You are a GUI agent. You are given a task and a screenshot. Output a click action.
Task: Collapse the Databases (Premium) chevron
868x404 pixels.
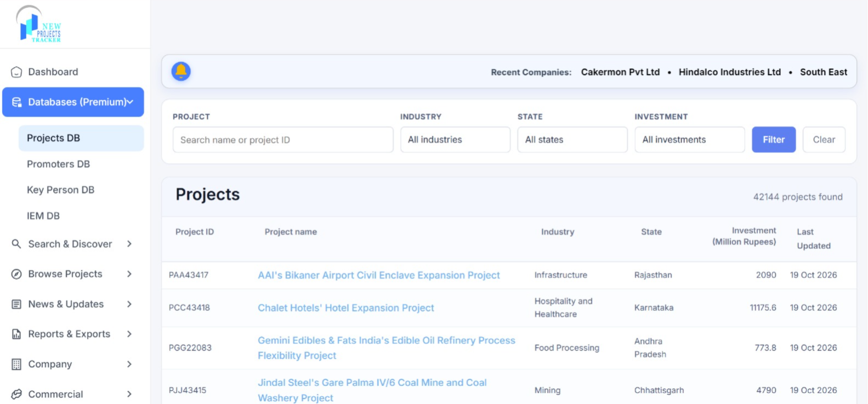(130, 102)
